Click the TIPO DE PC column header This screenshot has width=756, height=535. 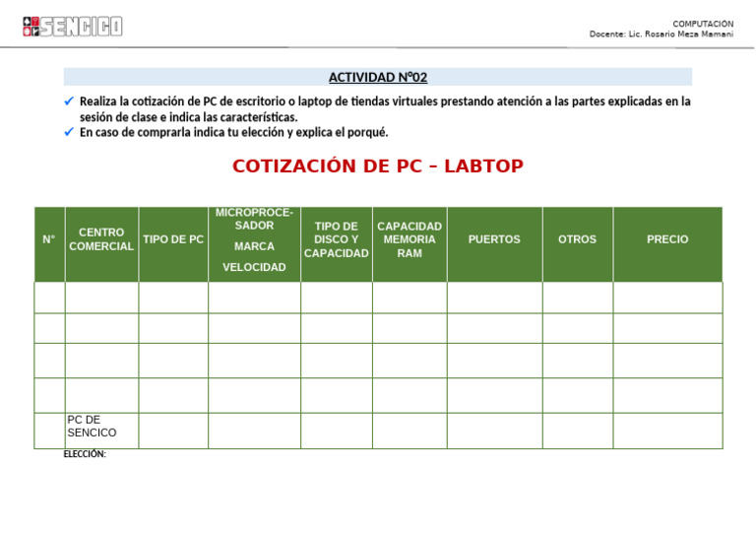173,244
